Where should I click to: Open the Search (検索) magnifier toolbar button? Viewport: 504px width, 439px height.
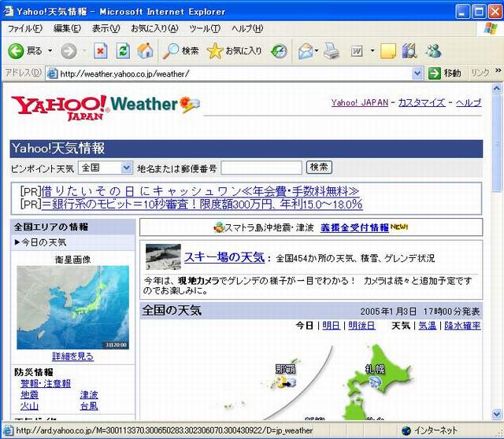tap(180, 50)
